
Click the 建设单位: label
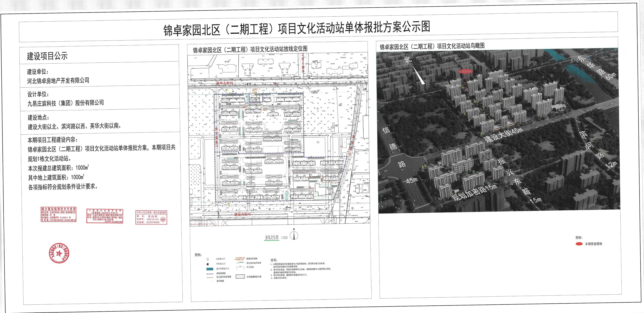[38, 72]
